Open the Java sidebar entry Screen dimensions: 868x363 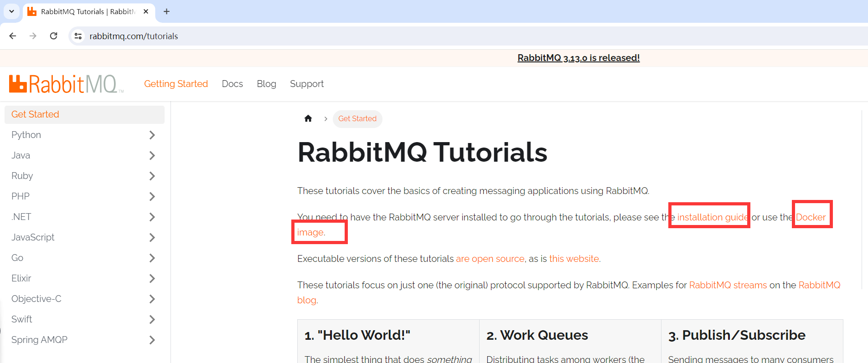pyautogui.click(x=21, y=155)
